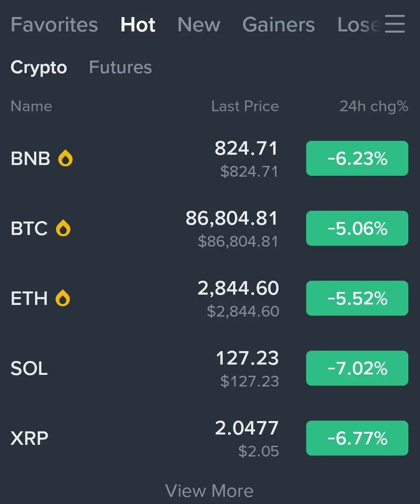Image resolution: width=420 pixels, height=504 pixels.
Task: Sort by Last Price column header
Action: click(x=245, y=106)
